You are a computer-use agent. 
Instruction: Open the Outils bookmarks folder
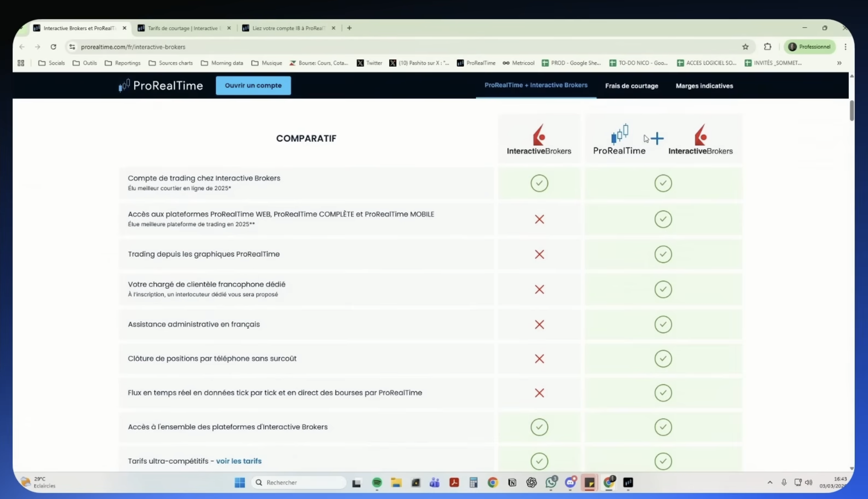click(85, 63)
